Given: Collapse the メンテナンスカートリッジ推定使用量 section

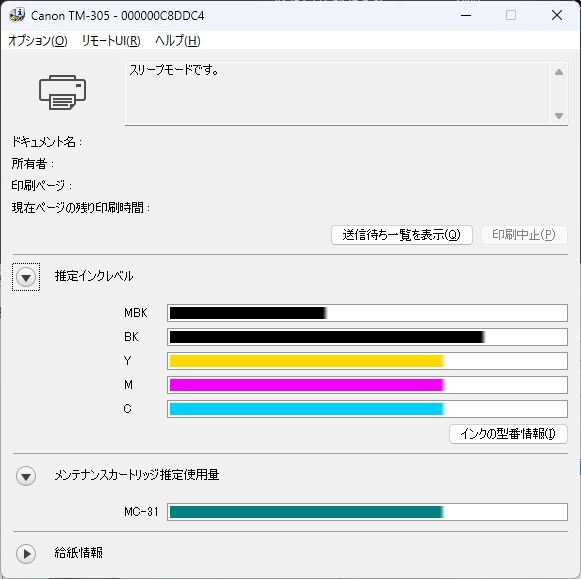Looking at the screenshot, I should 26,476.
